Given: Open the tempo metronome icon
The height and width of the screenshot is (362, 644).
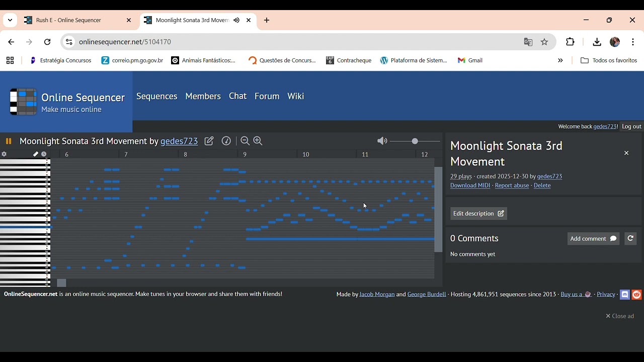Looking at the screenshot, I should pyautogui.click(x=226, y=141).
